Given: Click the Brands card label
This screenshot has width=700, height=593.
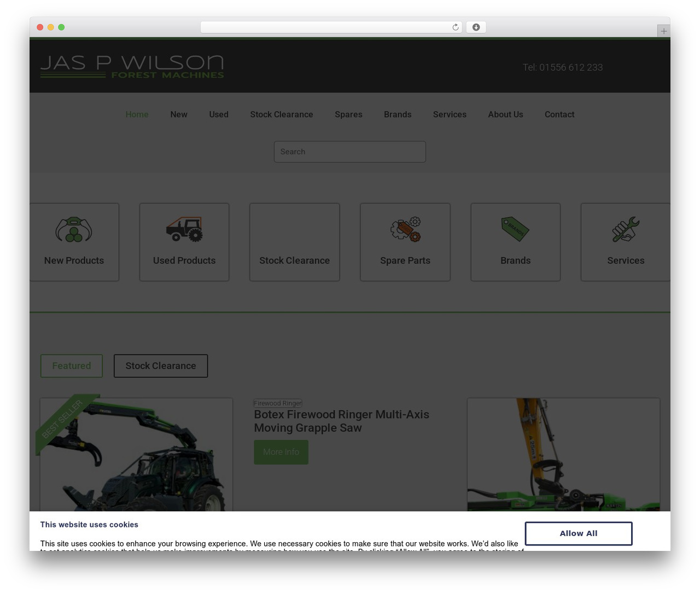Looking at the screenshot, I should pyautogui.click(x=515, y=260).
